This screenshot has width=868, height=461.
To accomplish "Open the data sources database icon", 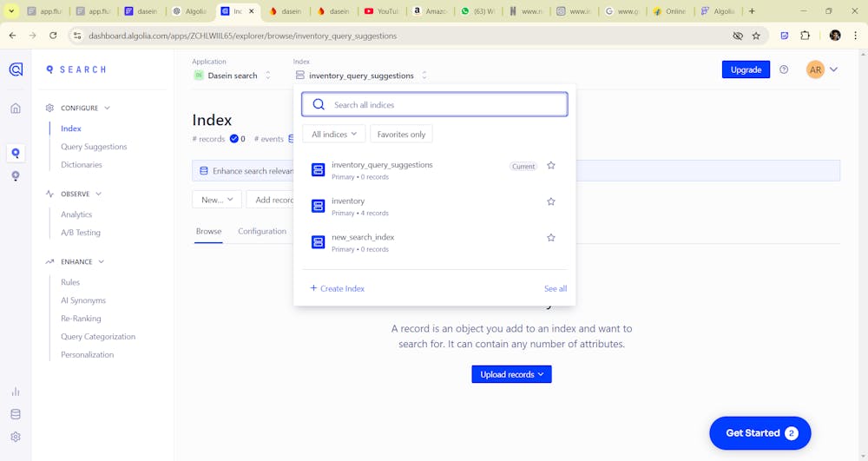I will pos(16,414).
